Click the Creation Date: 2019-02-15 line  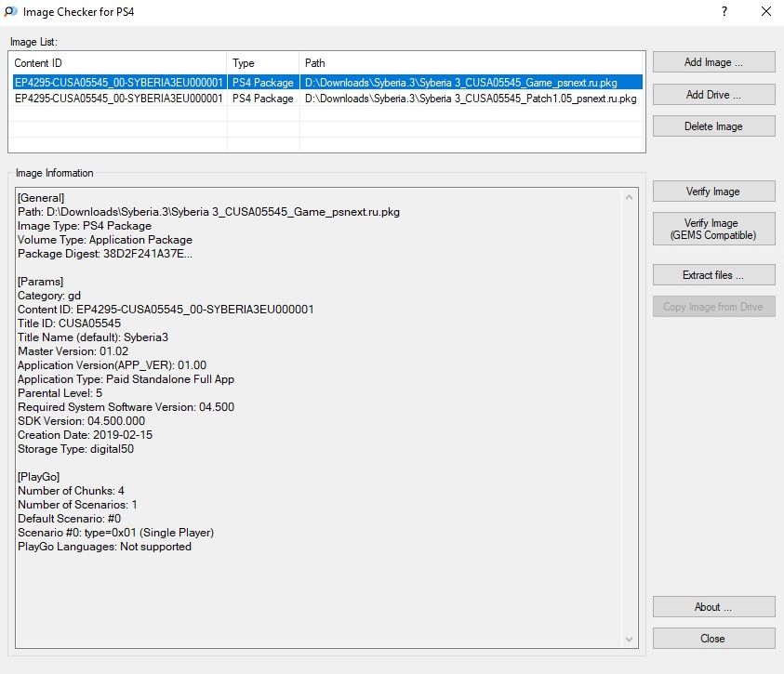[85, 435]
